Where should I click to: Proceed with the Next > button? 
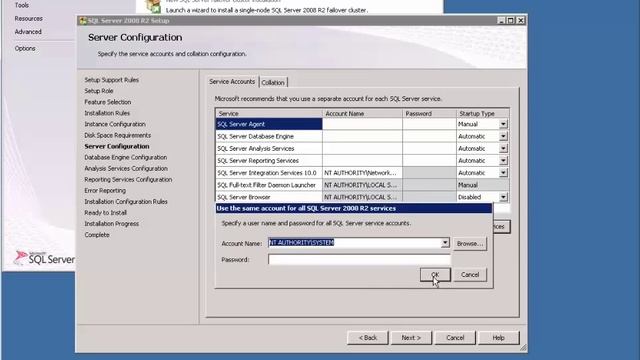(411, 338)
